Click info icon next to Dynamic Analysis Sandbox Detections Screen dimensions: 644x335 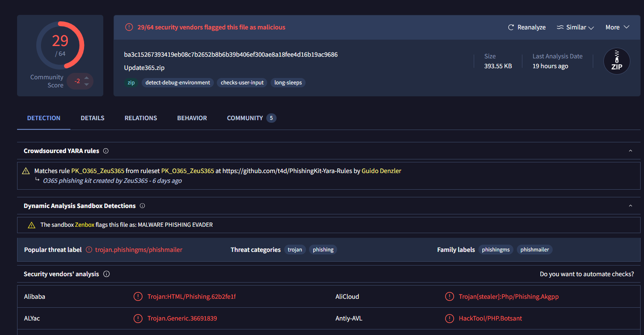coord(143,206)
